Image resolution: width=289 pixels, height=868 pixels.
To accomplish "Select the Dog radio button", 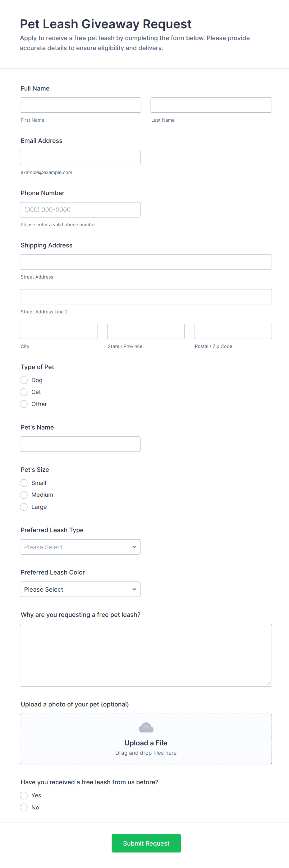I will click(24, 380).
